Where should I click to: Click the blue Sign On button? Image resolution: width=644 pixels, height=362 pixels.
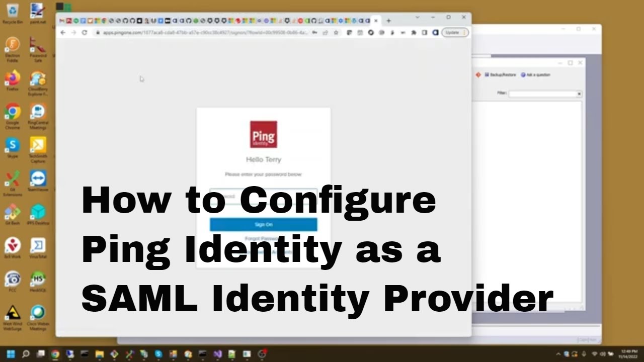[263, 224]
